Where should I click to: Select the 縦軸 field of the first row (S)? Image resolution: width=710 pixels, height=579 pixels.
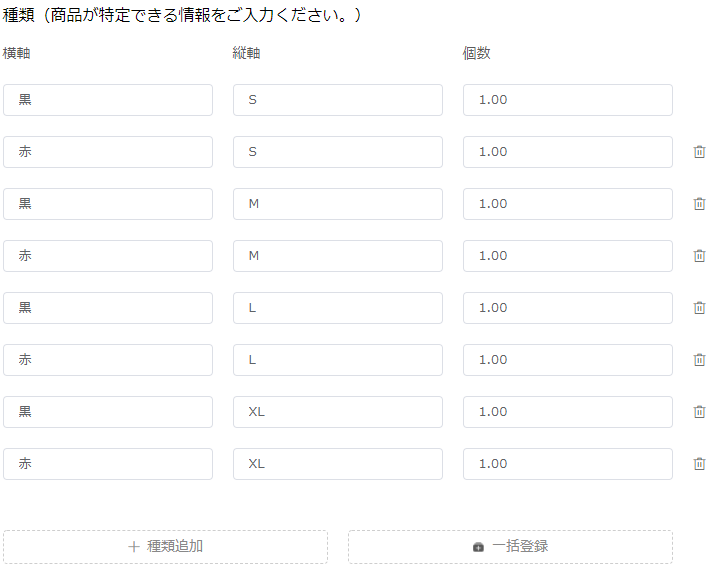[x=338, y=100]
